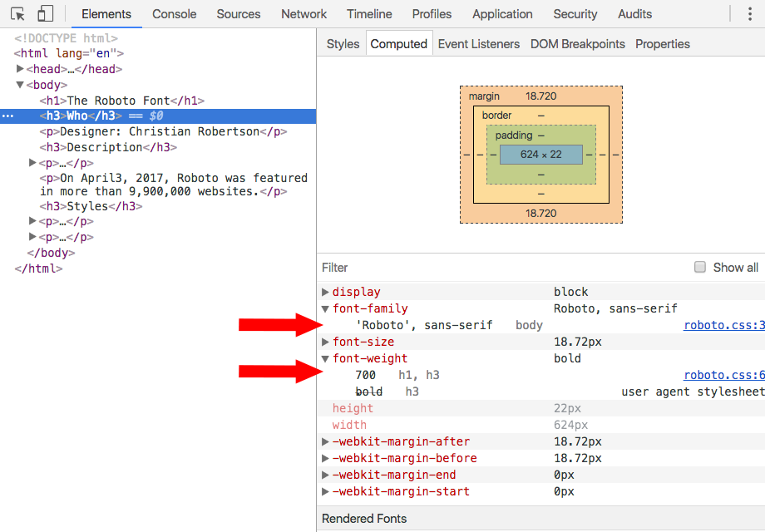Open the Profiles panel tab
Screen dimensions: 765x532
click(x=432, y=14)
